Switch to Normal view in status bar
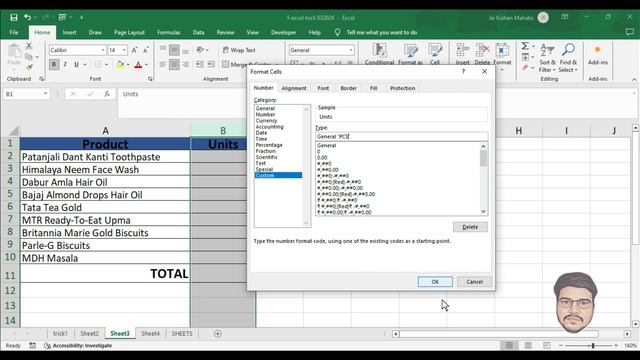The image size is (640, 360). [509, 345]
